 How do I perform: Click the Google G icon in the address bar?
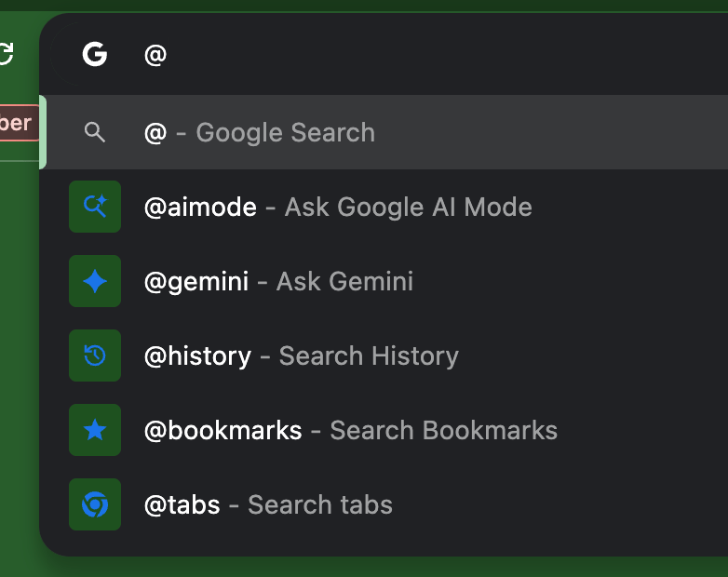pos(95,55)
